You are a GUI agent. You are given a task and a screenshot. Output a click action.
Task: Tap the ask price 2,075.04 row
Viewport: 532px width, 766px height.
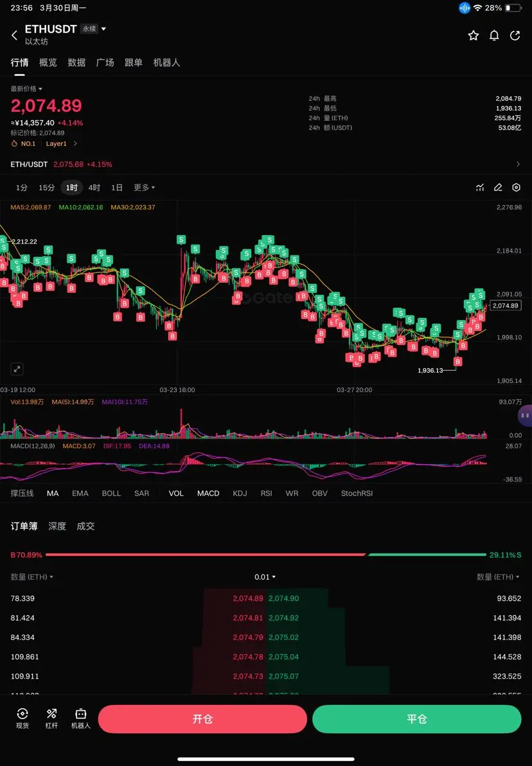click(284, 657)
